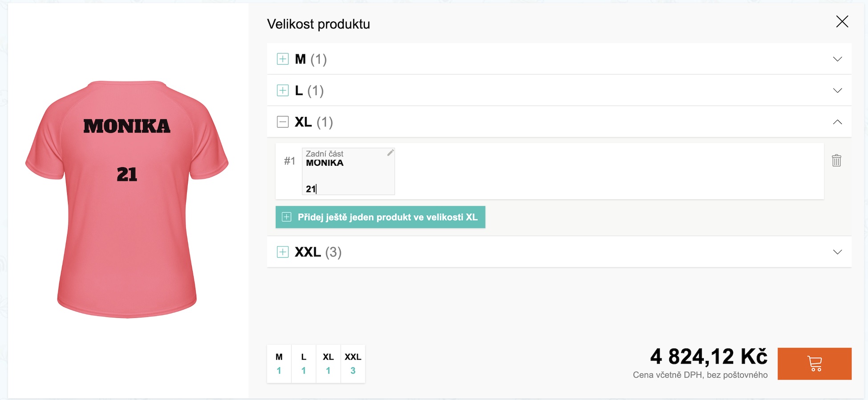Viewport: 868px width, 400px height.
Task: Click the pencil edit icon in text box
Action: pyautogui.click(x=390, y=153)
